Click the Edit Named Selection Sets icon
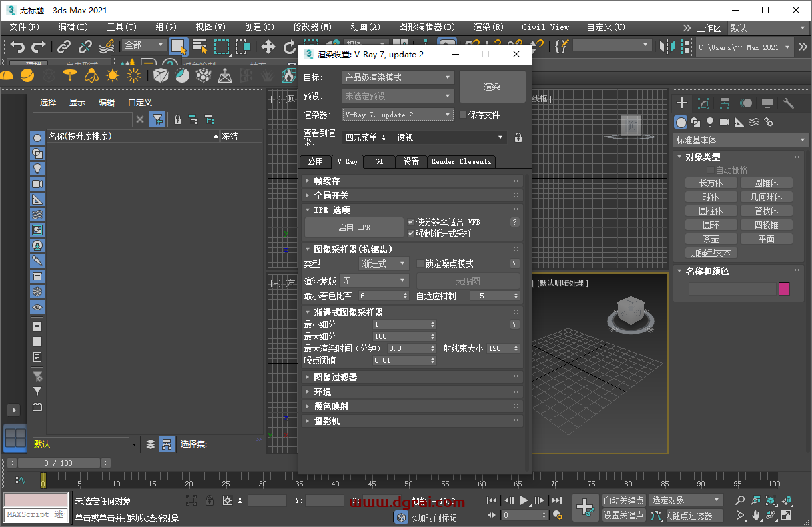The width and height of the screenshot is (812, 527). tap(562, 46)
